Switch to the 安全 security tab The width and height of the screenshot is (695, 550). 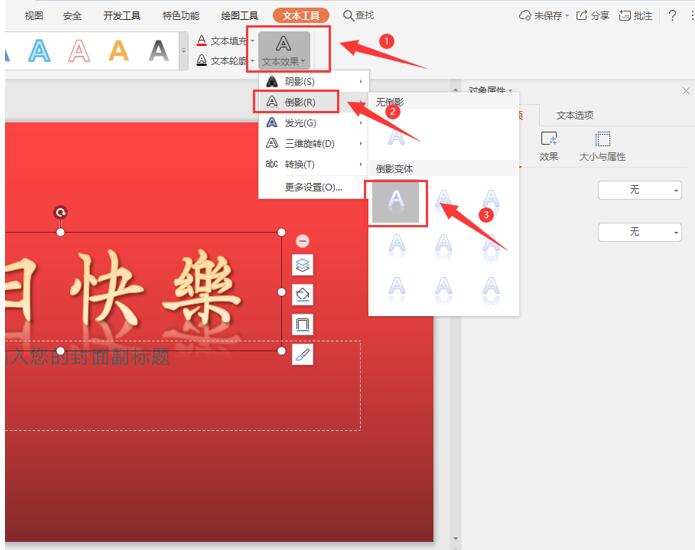coord(72,16)
